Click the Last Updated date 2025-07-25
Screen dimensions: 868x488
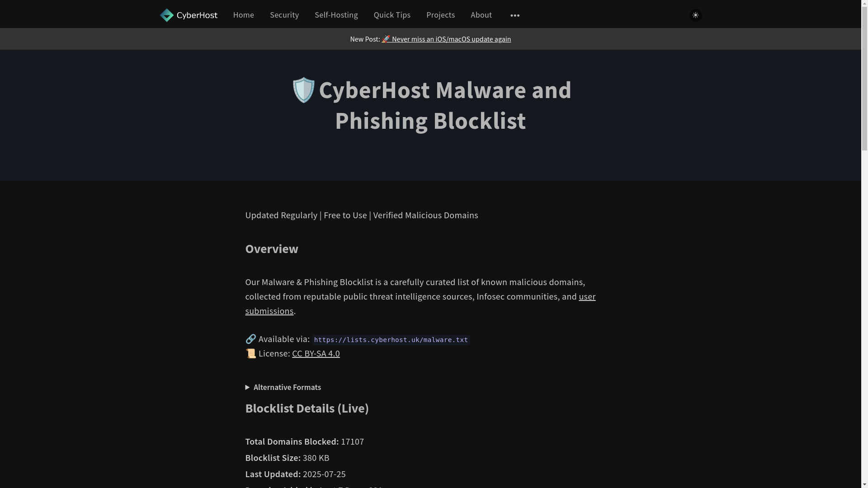pos(324,474)
